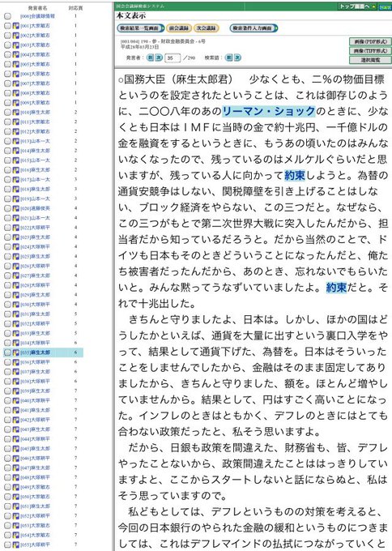Open the HELP button in header
Image resolution: width=392 pixels, height=551 pixels.
tap(385, 6)
